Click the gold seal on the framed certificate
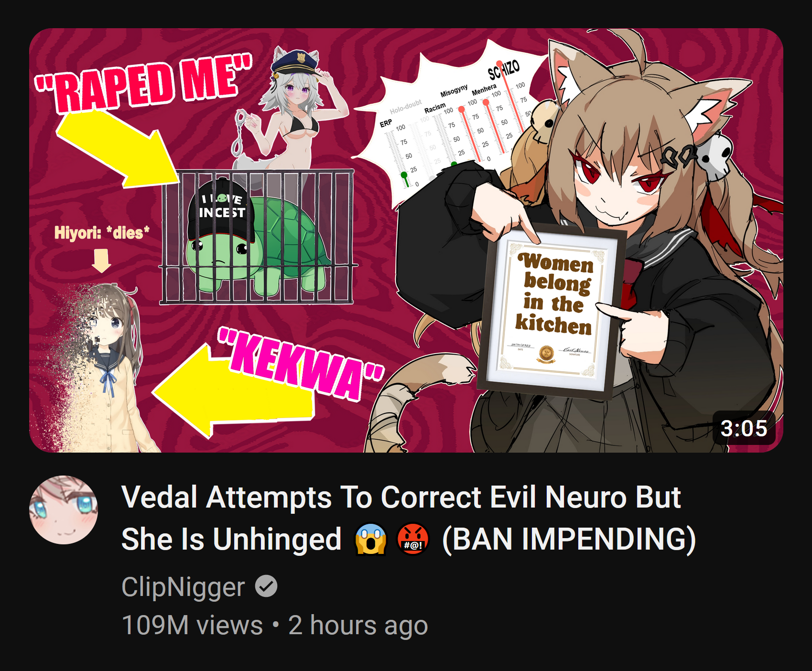 point(546,354)
